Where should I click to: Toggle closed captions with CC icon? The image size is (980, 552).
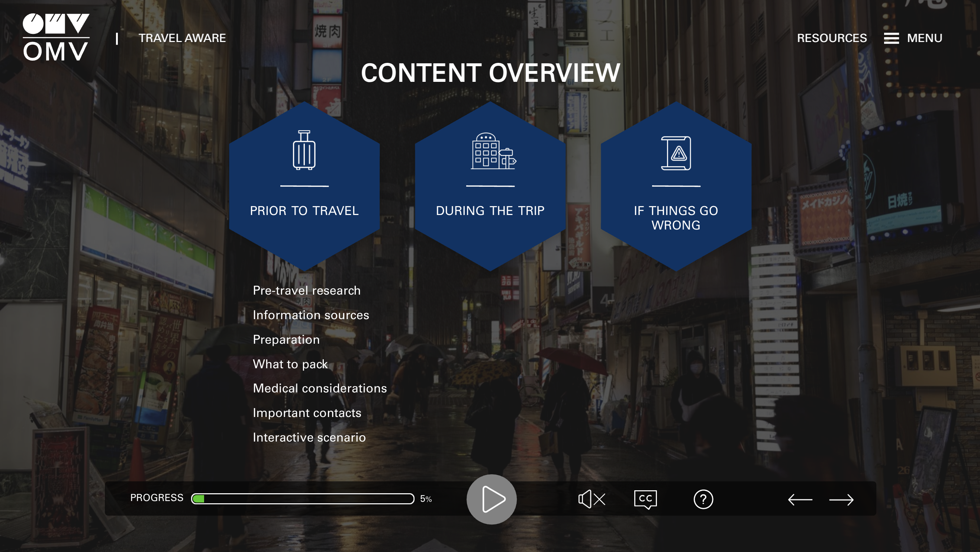(645, 499)
